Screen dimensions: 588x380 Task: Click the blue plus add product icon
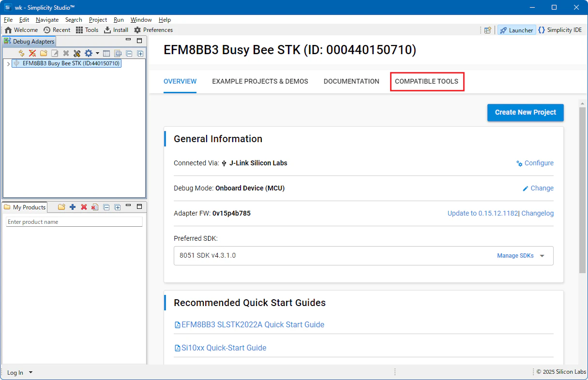[73, 207]
